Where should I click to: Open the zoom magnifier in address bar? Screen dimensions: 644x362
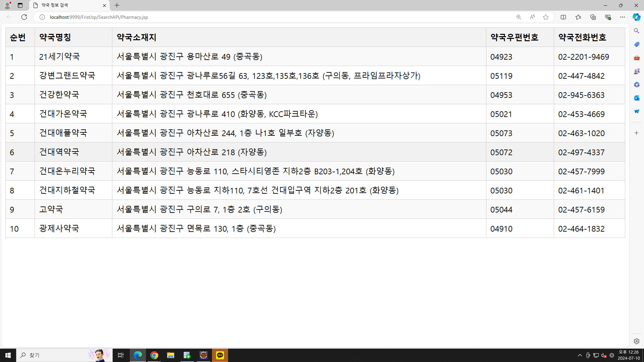(519, 17)
